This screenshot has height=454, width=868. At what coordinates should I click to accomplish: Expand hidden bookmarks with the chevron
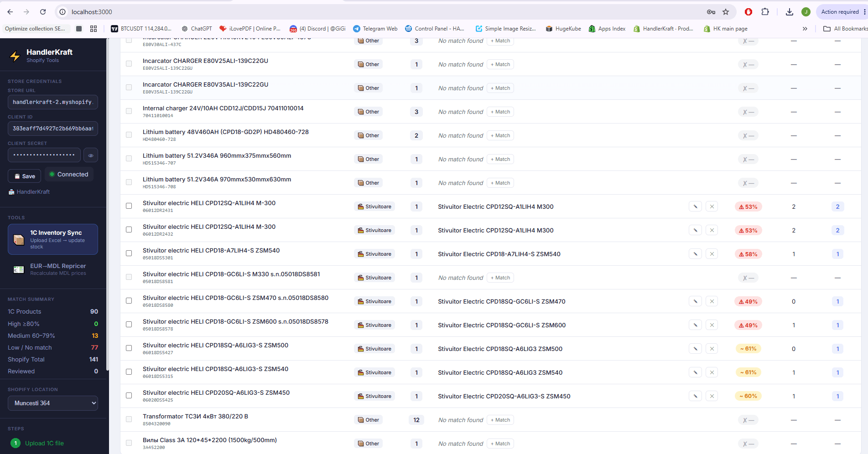click(x=805, y=29)
